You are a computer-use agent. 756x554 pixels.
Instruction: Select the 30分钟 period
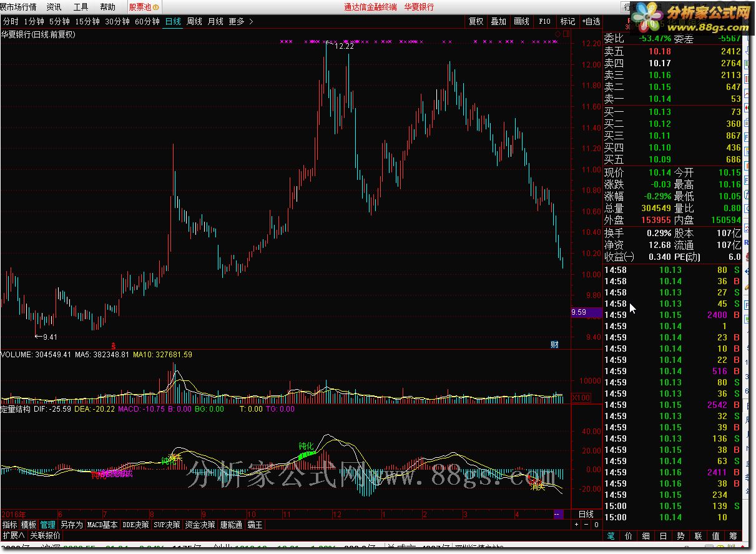pos(117,21)
